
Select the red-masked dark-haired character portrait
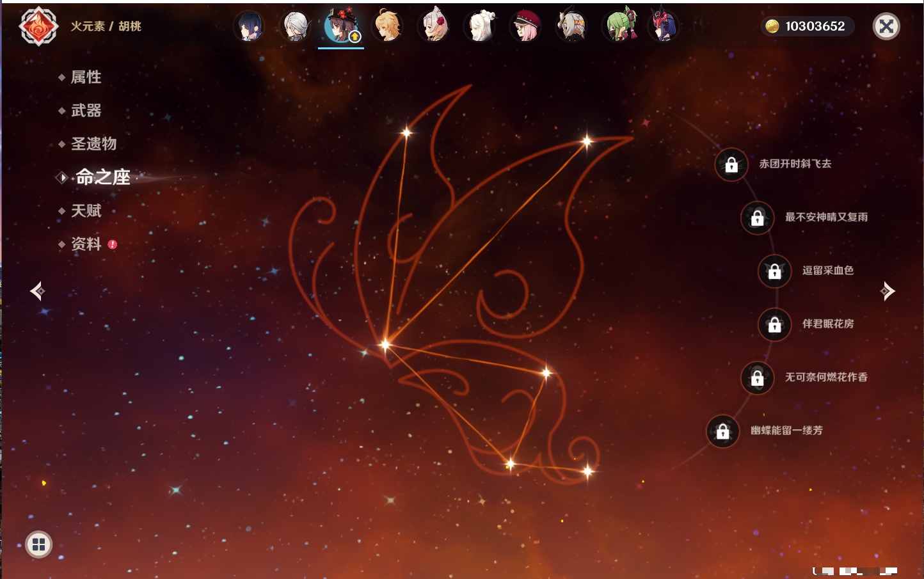pos(664,26)
